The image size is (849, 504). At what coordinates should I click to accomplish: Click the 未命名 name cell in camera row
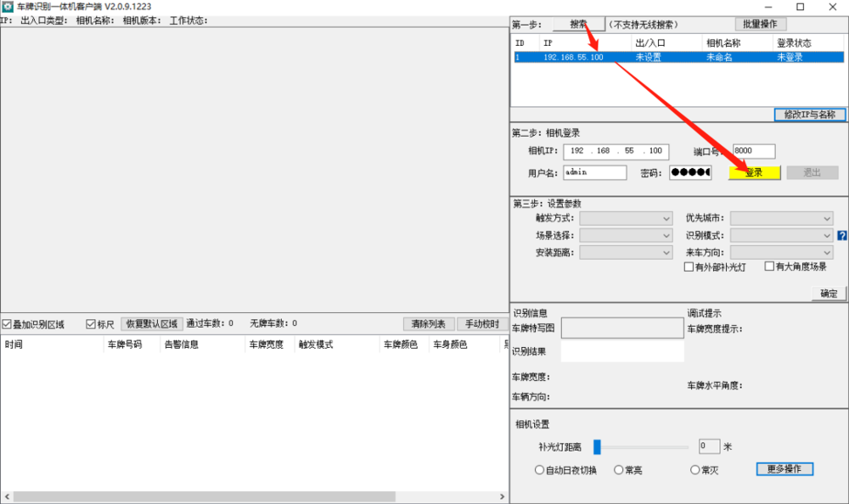click(x=720, y=58)
